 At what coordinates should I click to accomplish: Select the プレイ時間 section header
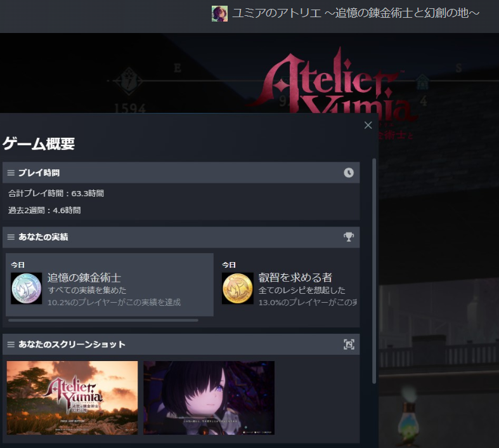click(181, 173)
